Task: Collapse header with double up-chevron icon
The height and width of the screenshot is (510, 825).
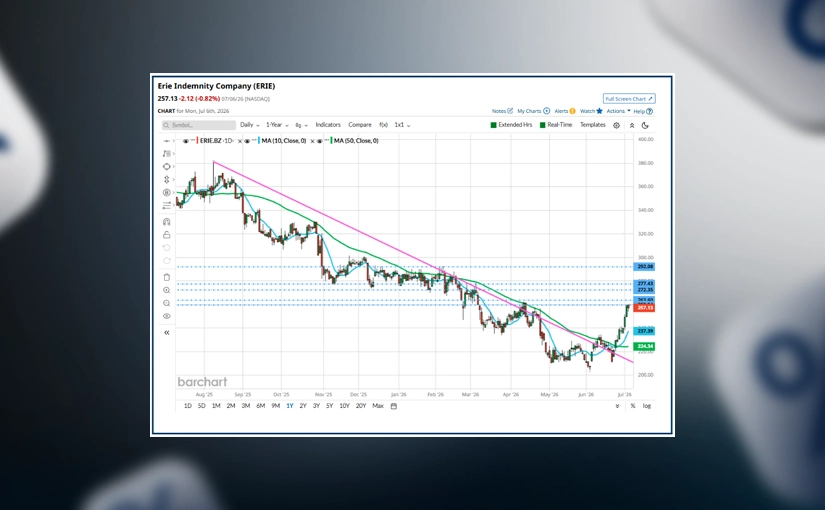Action: click(632, 125)
